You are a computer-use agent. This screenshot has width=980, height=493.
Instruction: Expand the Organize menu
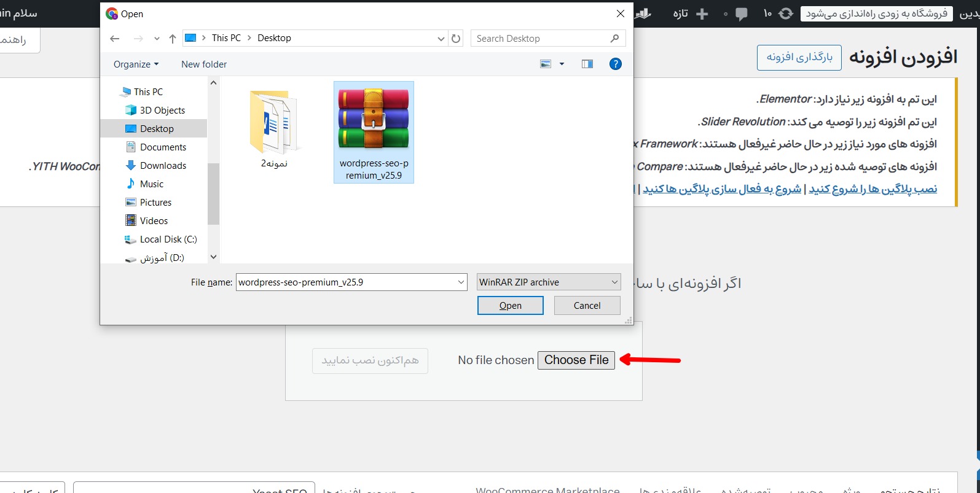click(136, 64)
